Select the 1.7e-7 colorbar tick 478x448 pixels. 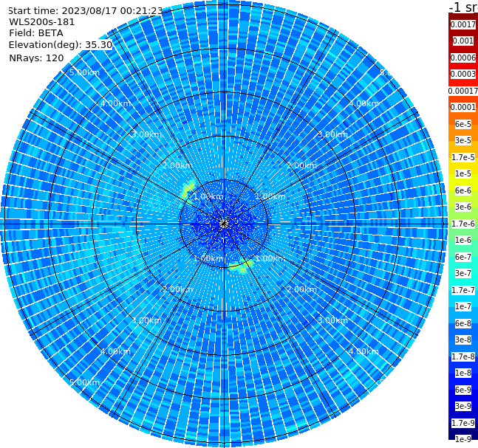(463, 290)
